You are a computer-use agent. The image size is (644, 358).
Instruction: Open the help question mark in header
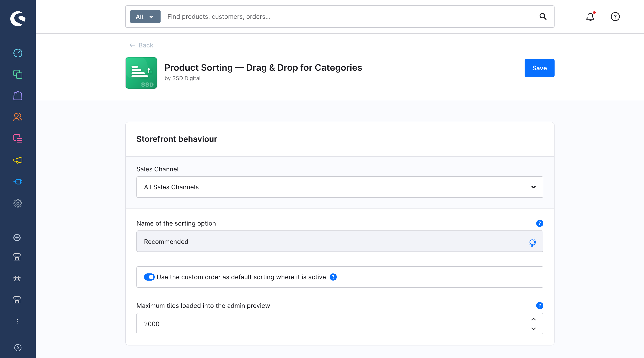[615, 17]
